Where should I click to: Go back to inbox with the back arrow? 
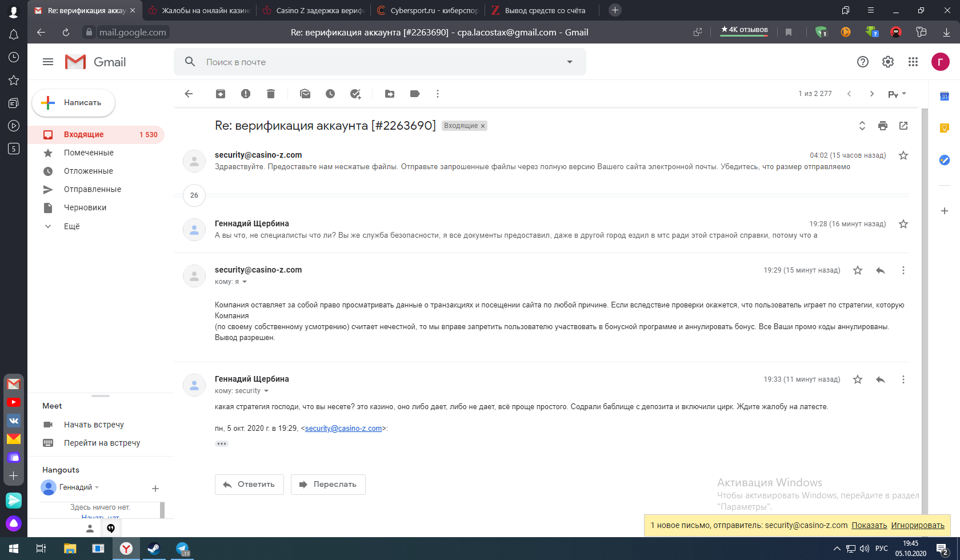point(189,94)
